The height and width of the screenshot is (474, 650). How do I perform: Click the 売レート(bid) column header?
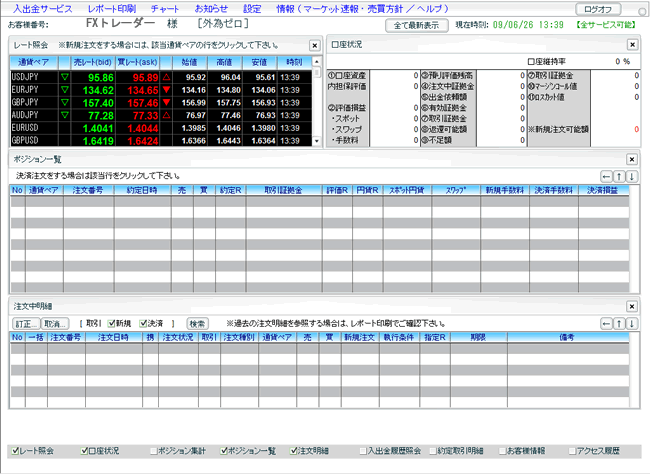tap(93, 62)
